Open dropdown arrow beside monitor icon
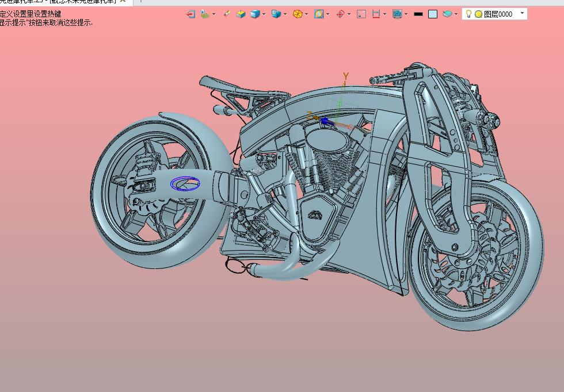The height and width of the screenshot is (392, 564). pyautogui.click(x=406, y=14)
